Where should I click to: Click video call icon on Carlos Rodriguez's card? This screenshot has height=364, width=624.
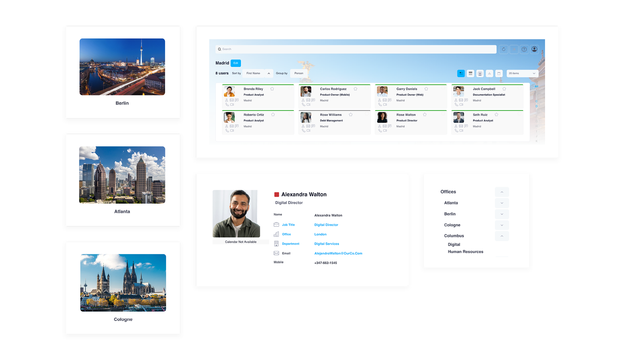309,105
